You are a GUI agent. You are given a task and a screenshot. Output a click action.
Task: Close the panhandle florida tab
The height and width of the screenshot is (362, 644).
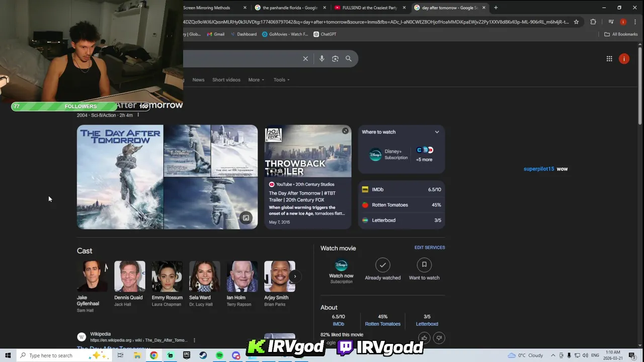click(x=325, y=8)
